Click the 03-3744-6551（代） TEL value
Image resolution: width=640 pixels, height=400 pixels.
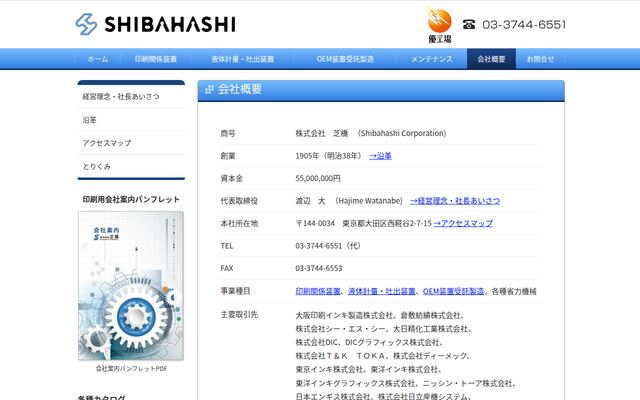coord(328,246)
